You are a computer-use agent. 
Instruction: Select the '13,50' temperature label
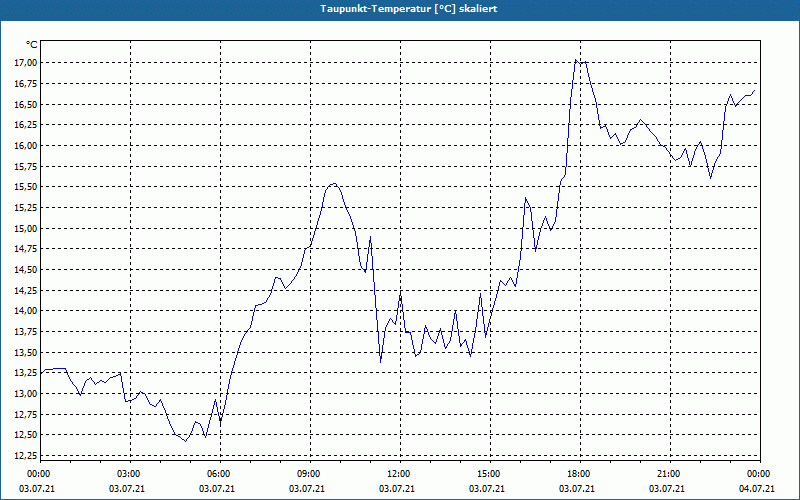(x=28, y=352)
